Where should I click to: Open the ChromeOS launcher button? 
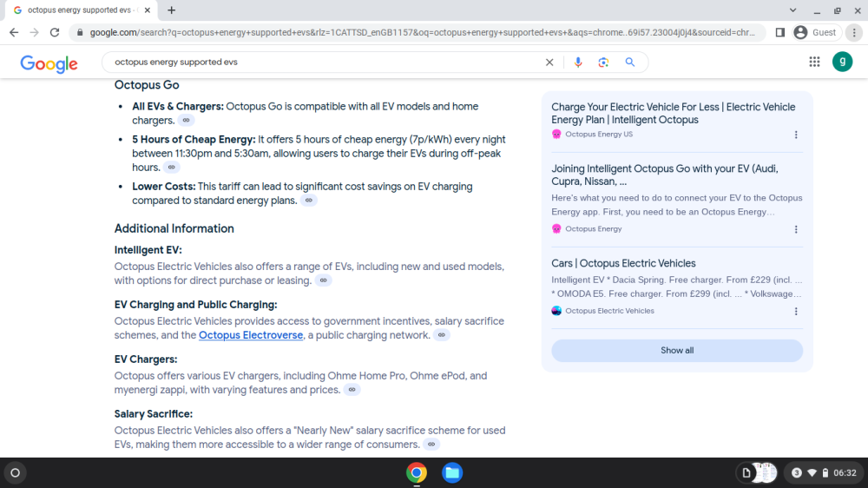tap(16, 473)
